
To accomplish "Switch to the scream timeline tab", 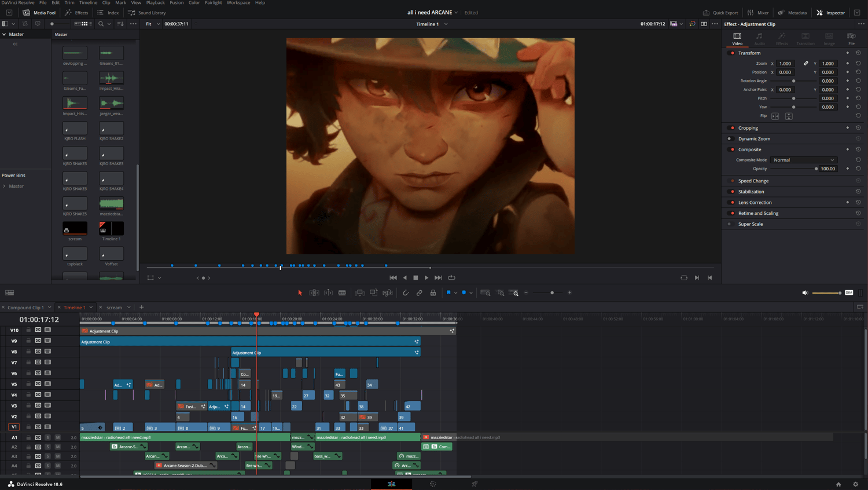I will click(114, 308).
